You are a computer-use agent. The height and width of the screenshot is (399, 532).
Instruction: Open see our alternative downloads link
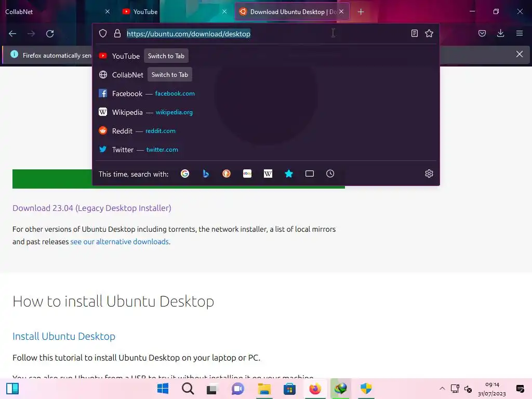coord(119,242)
